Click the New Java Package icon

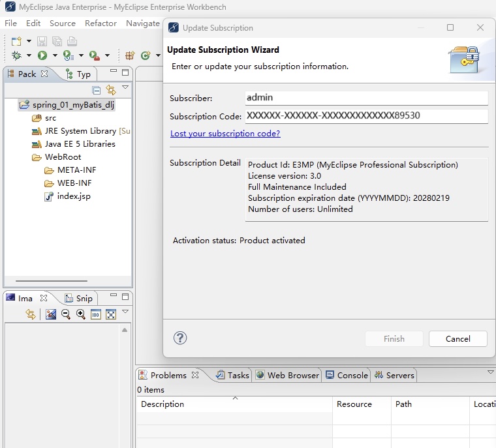130,55
